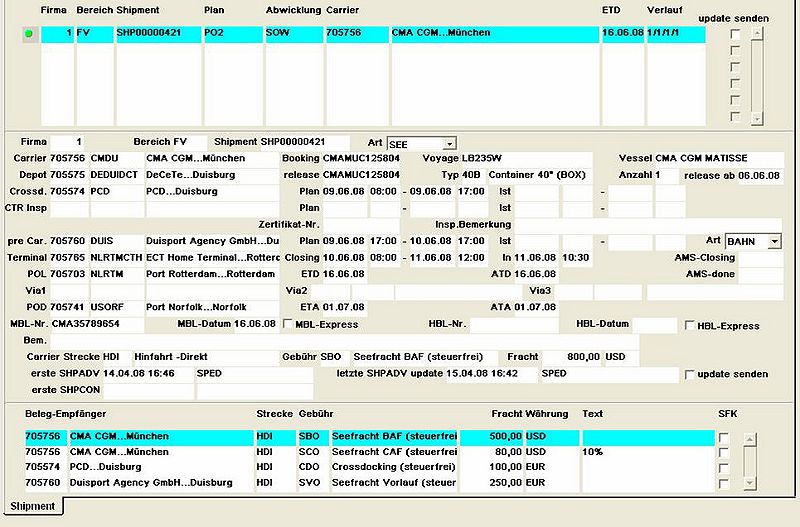Click the empty Zertifikat-Nr. field
The width and height of the screenshot is (800, 527).
(361, 224)
